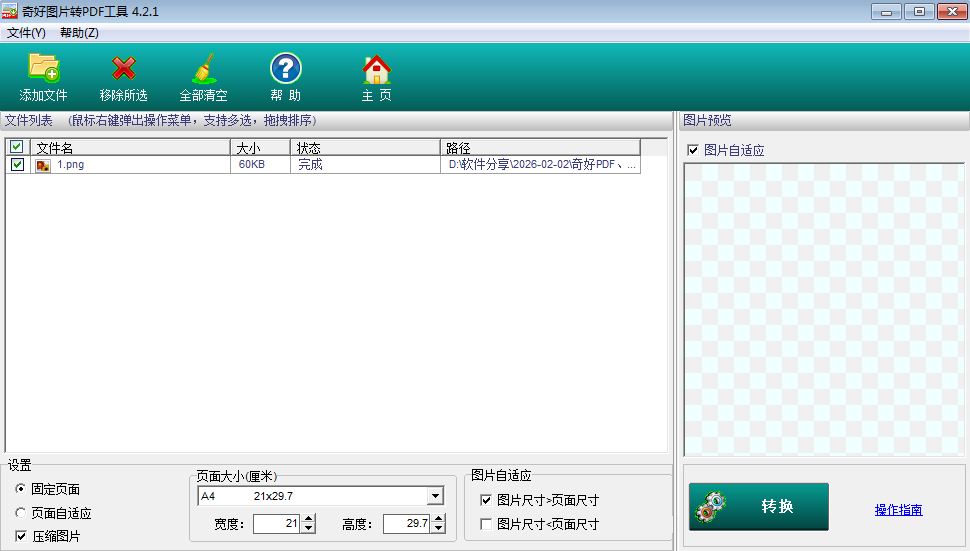Click the app icon in the title bar
This screenshot has width=970, height=551.
tap(10, 11)
